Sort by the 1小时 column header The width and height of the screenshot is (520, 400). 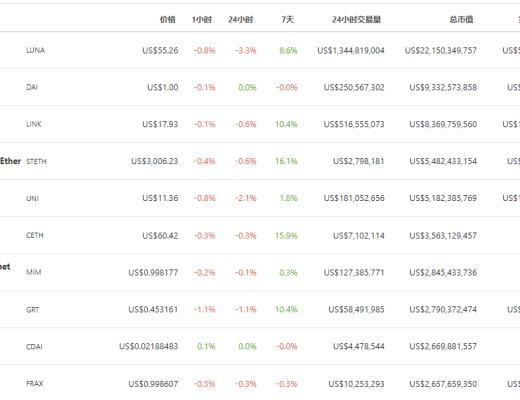point(202,20)
